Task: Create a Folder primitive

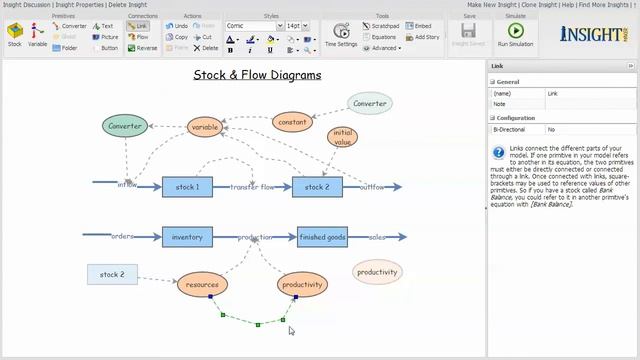Action: (65, 48)
